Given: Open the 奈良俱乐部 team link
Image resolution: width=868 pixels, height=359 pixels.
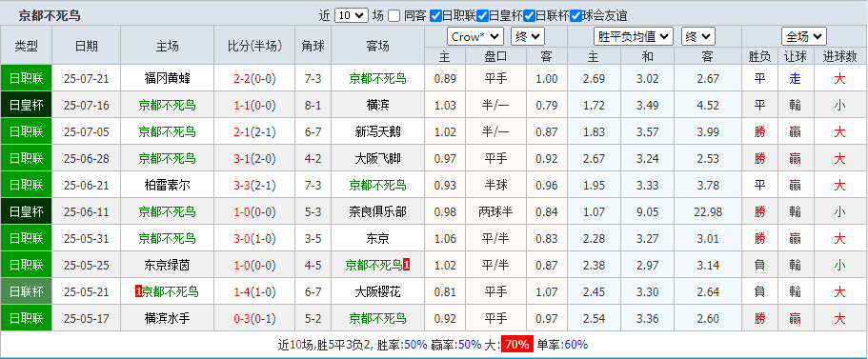Looking at the screenshot, I should 377,211.
